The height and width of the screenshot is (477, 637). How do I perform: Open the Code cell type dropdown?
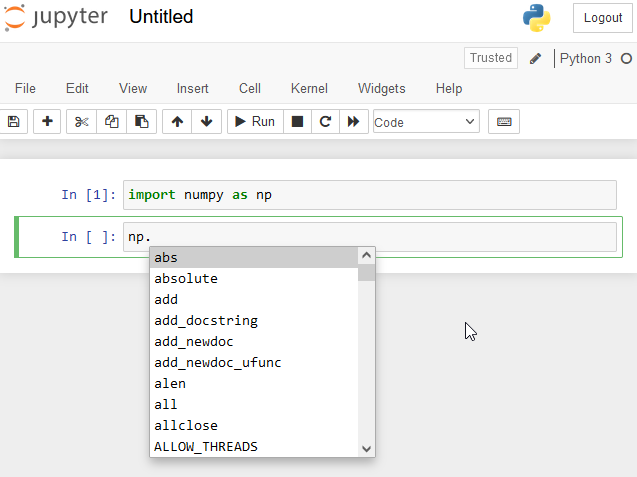426,122
